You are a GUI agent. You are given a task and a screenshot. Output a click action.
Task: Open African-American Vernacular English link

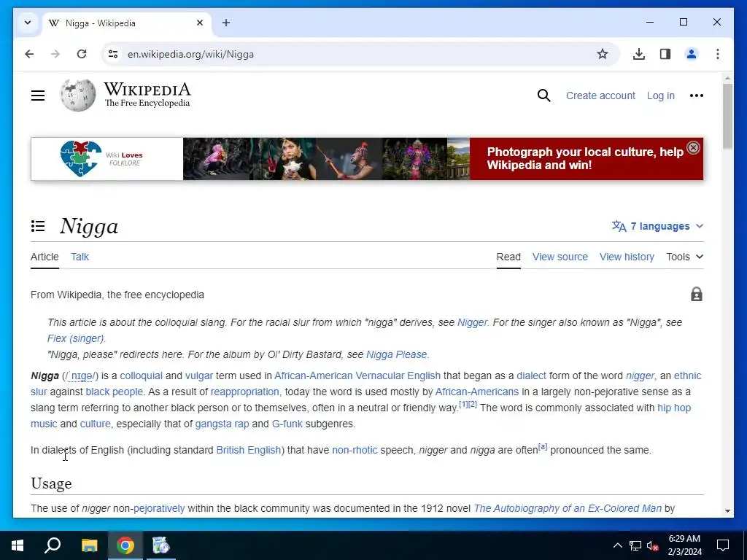pos(357,376)
